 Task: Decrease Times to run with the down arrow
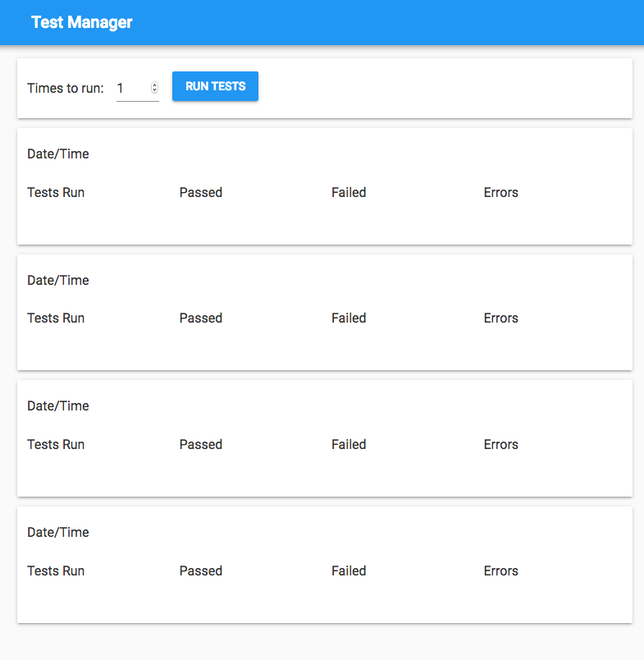point(154,90)
